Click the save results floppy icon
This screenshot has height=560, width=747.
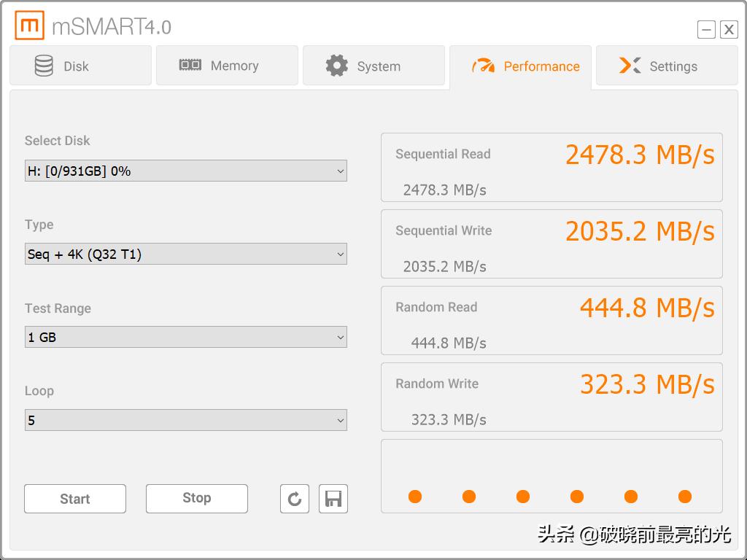tap(333, 499)
